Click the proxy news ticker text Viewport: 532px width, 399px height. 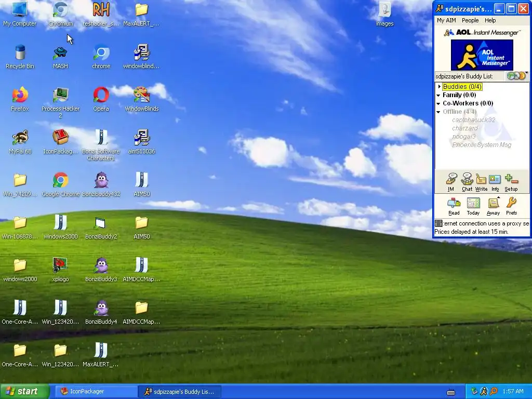click(x=486, y=223)
